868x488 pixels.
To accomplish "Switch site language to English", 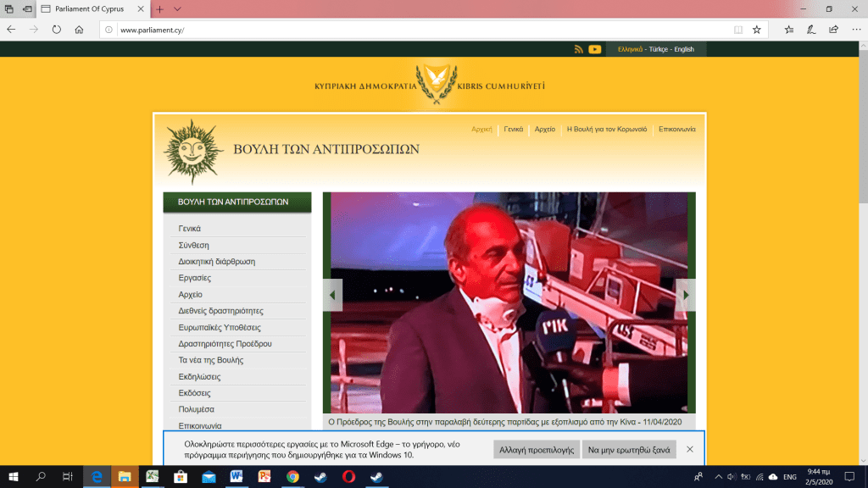I will point(684,49).
